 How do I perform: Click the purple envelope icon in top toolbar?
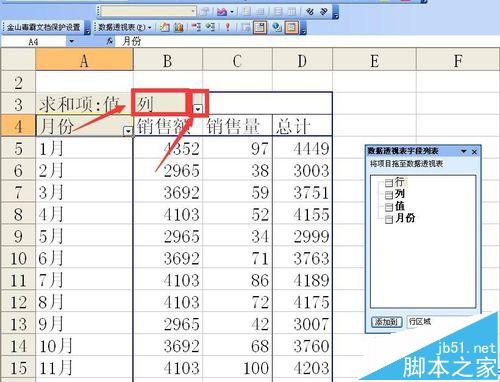point(222,12)
